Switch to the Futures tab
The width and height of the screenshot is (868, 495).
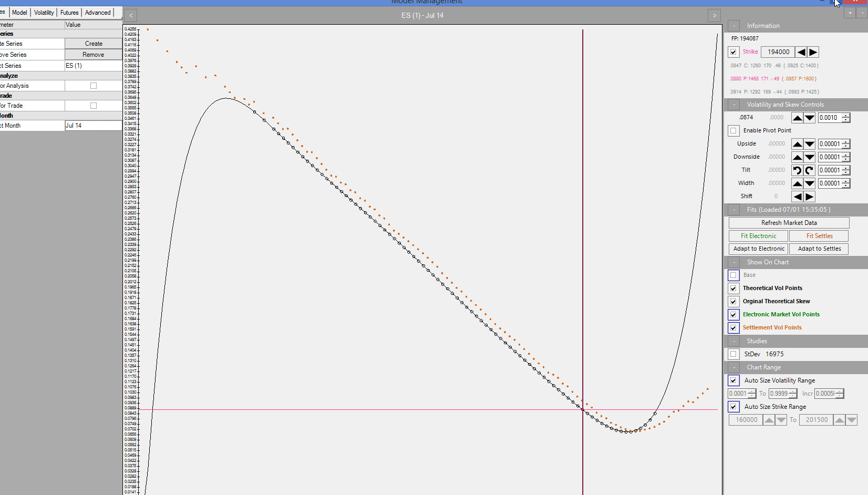coord(69,13)
